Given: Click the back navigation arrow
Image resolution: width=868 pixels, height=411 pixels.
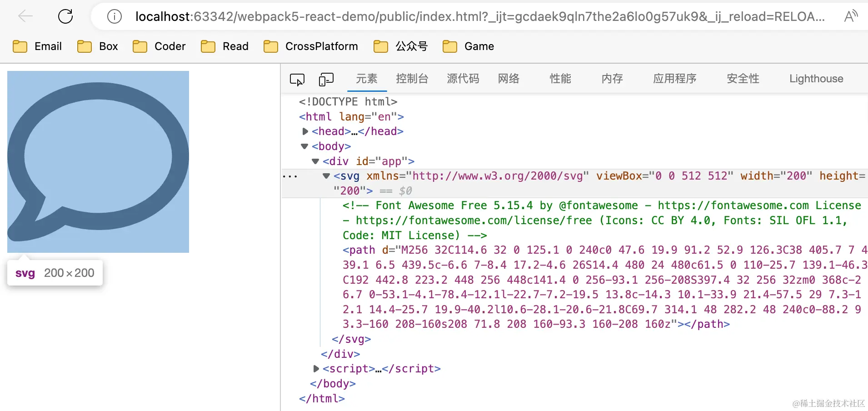Looking at the screenshot, I should pyautogui.click(x=25, y=16).
